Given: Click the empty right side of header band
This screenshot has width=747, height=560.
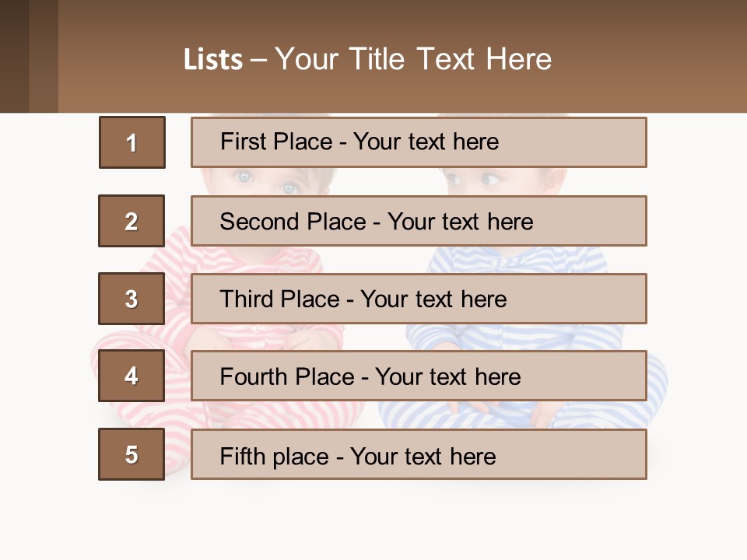Looking at the screenshot, I should (661, 56).
